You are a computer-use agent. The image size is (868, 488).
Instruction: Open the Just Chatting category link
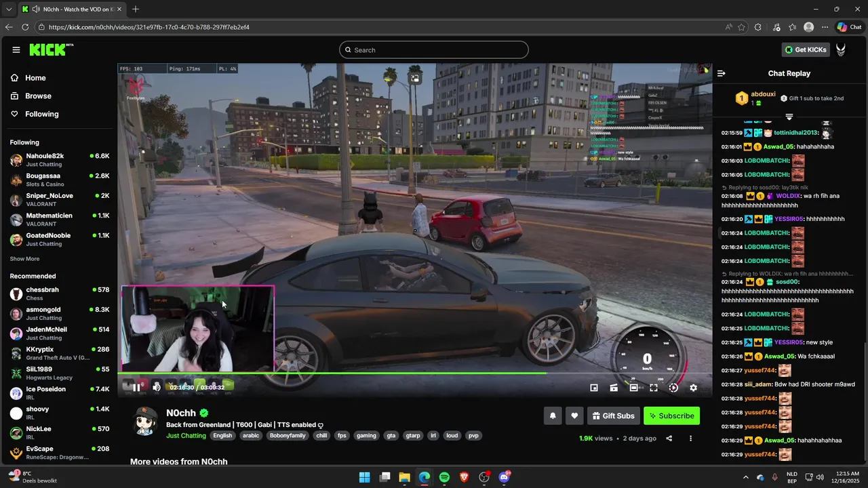(x=186, y=436)
